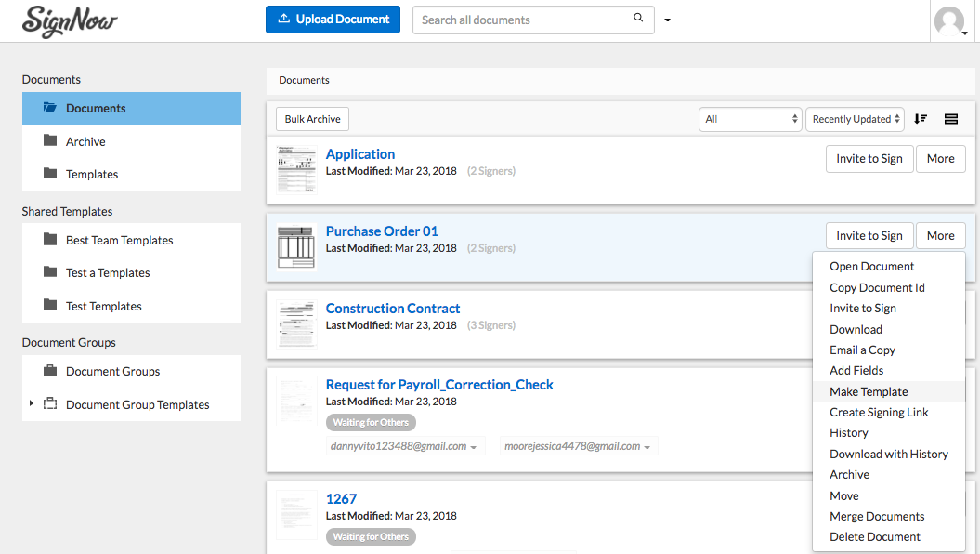Image resolution: width=980 pixels, height=554 pixels.
Task: Click the Purchase Order 01 thumbnail
Action: (x=296, y=247)
